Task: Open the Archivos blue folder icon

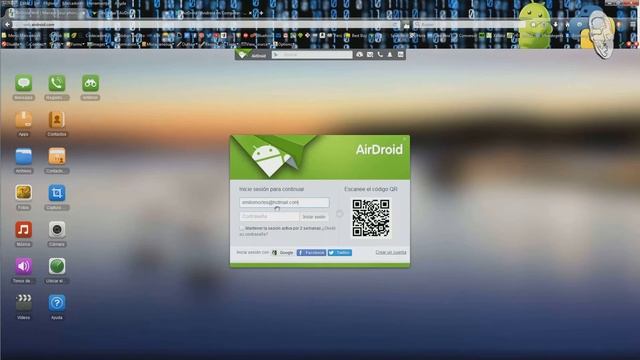Action: click(x=24, y=156)
